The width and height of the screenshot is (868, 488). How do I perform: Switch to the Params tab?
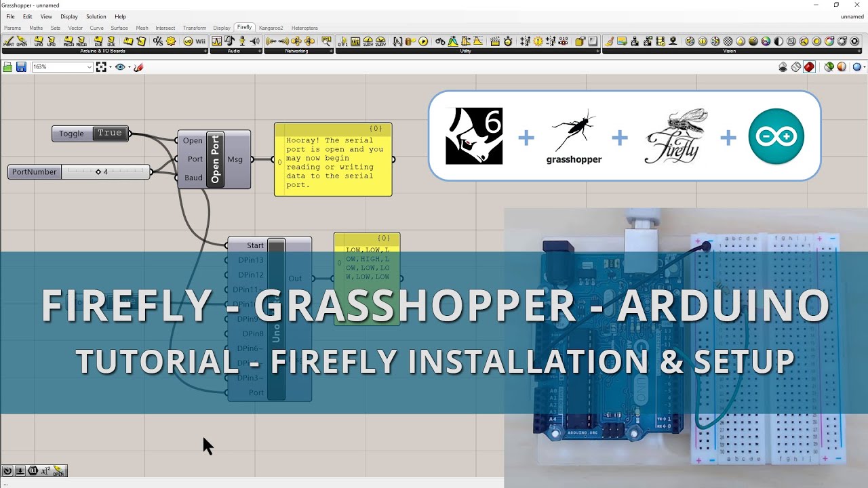[x=12, y=28]
